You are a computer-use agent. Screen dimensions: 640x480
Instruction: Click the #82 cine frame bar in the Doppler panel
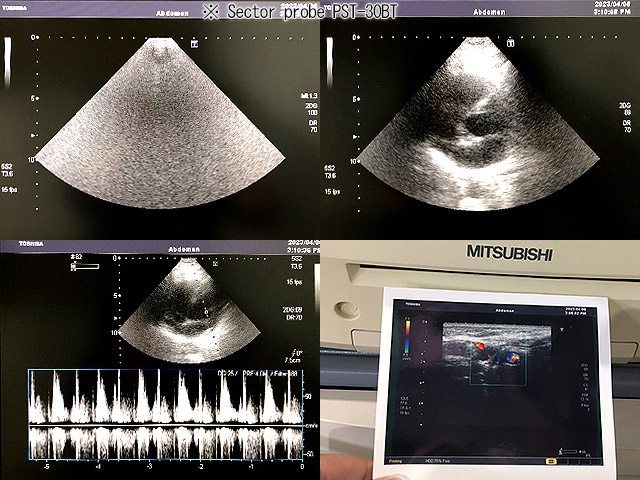[85, 267]
